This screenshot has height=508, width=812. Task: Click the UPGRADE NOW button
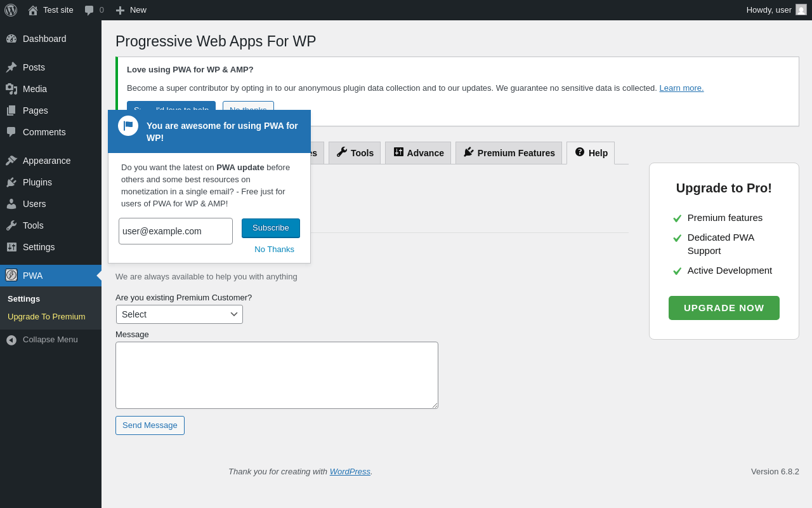[x=724, y=308]
